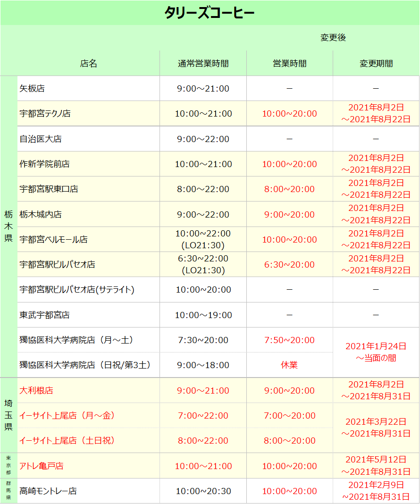Select the changed hours 7:50~20:00
The width and height of the screenshot is (420, 504).
point(290,340)
